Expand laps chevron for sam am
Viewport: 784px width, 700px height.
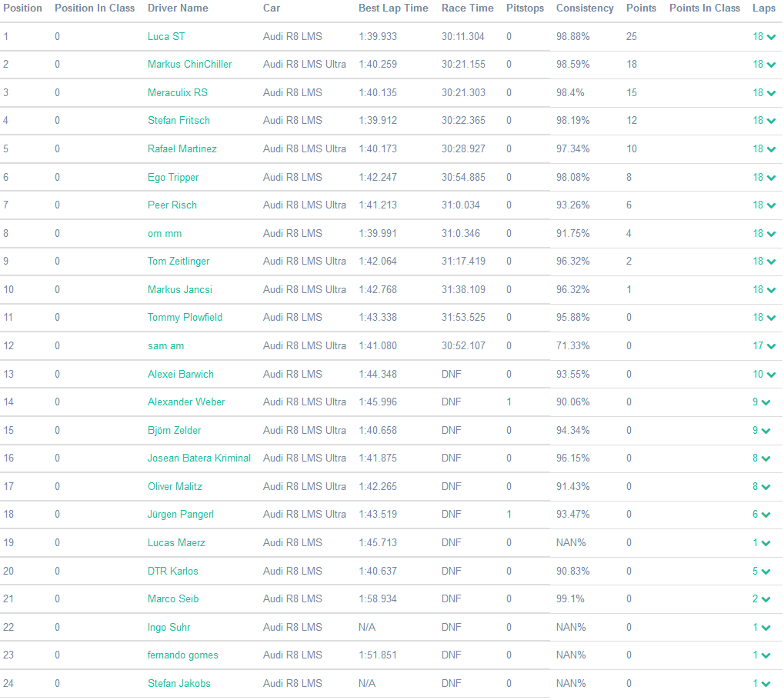click(771, 346)
